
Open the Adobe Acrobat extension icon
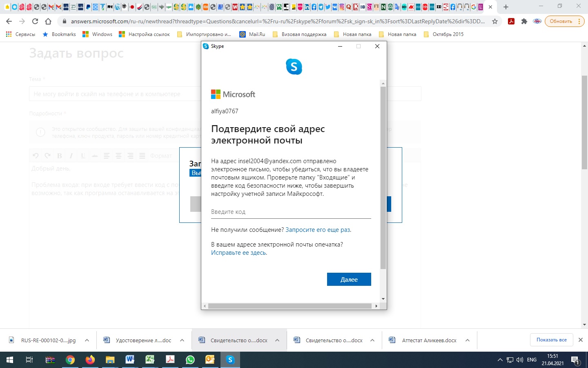coord(511,21)
